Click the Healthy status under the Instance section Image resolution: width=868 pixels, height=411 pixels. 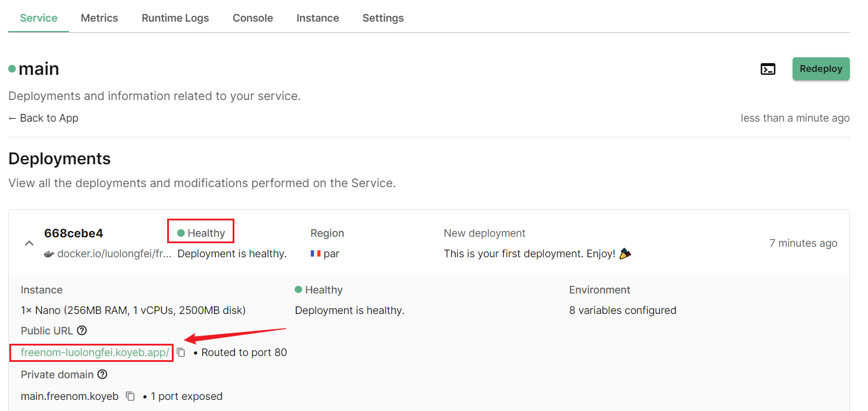[x=319, y=290]
